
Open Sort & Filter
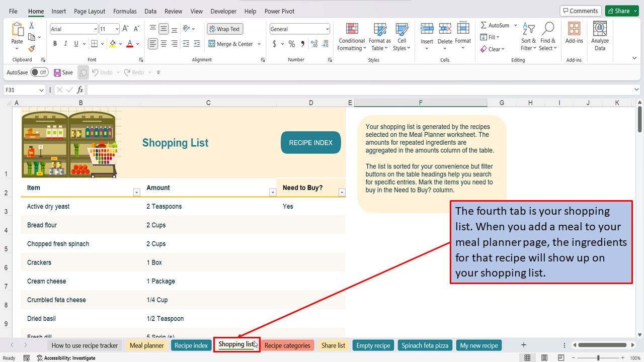tap(528, 36)
